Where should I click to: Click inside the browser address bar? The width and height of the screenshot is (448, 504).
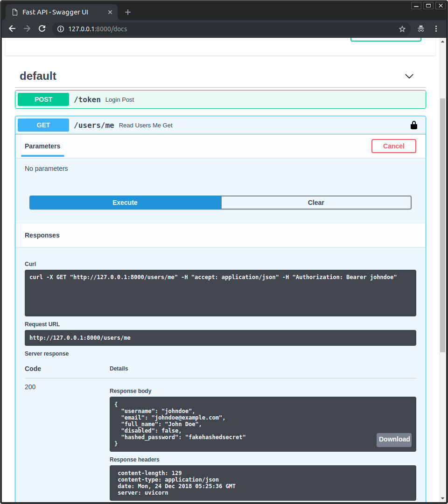coord(187,28)
